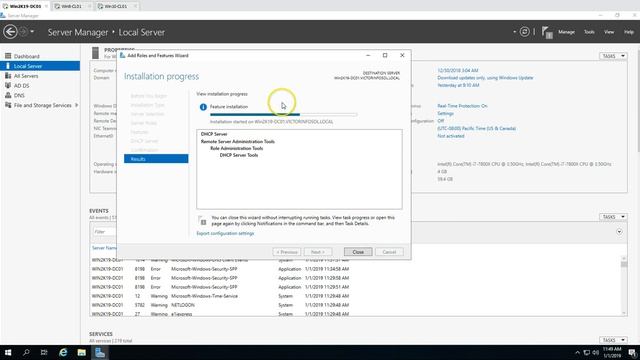
Task: Open the Manage menu
Action: point(566,32)
